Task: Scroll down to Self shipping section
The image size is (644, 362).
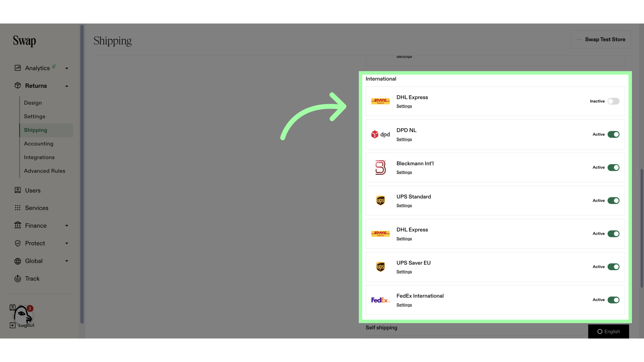Action: (381, 327)
